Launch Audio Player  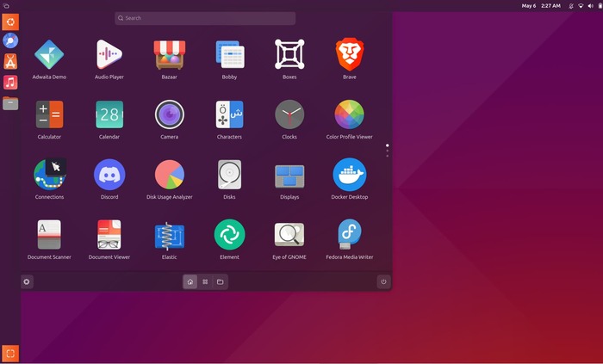(109, 55)
